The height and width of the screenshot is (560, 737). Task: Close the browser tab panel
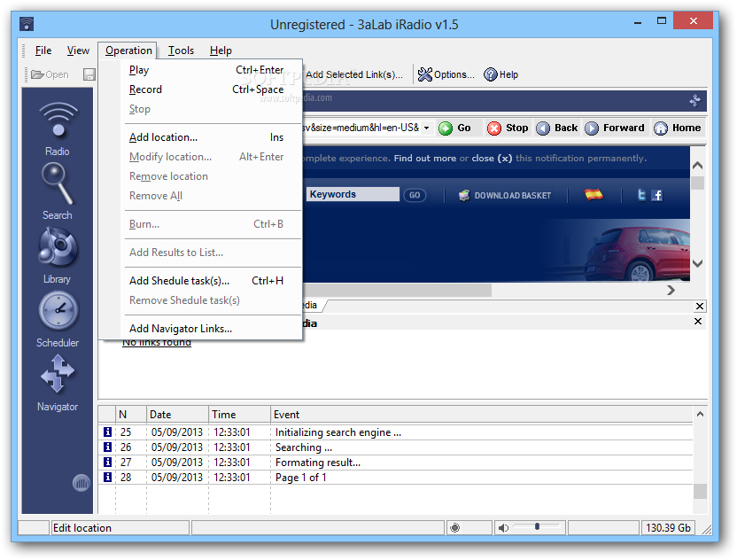coord(700,306)
